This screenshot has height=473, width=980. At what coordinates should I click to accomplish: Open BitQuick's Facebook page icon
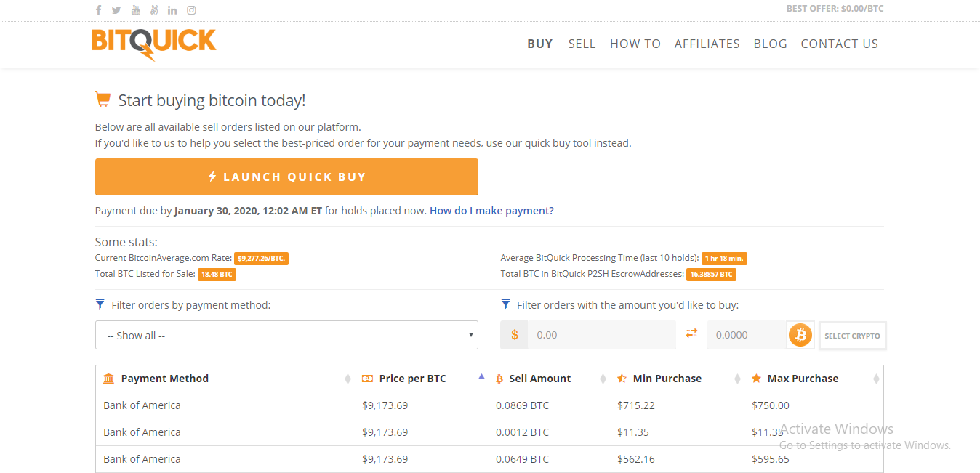pyautogui.click(x=98, y=10)
